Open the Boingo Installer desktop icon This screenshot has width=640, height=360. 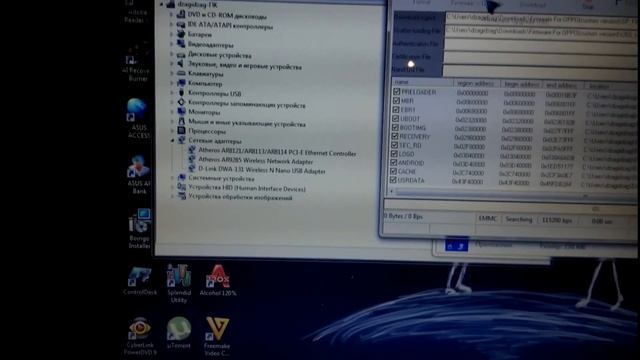[x=140, y=229]
